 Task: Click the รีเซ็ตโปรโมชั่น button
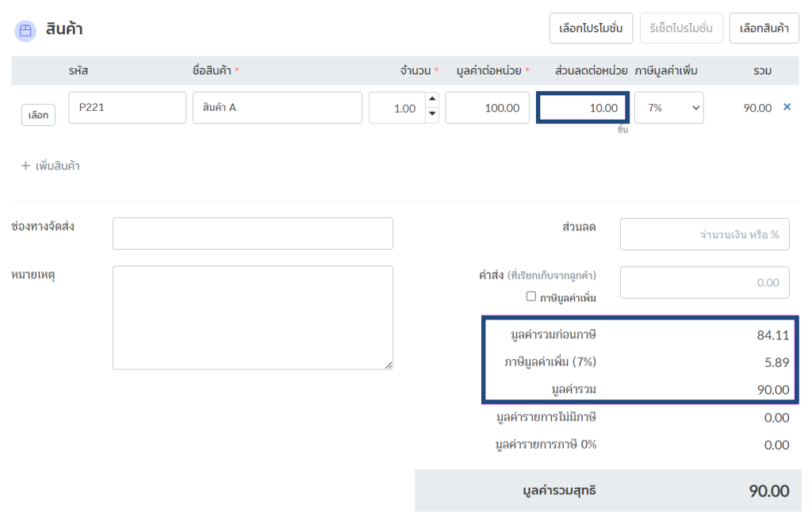tap(681, 28)
